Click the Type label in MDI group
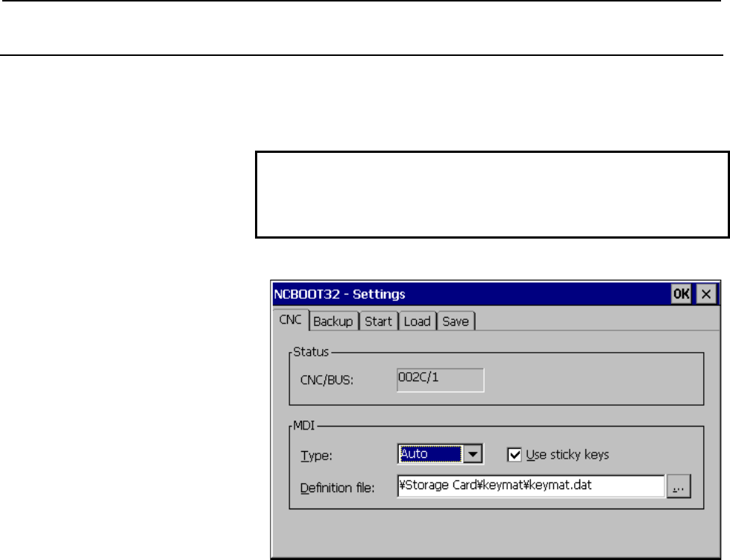Image resolution: width=730 pixels, height=560 pixels. (317, 456)
